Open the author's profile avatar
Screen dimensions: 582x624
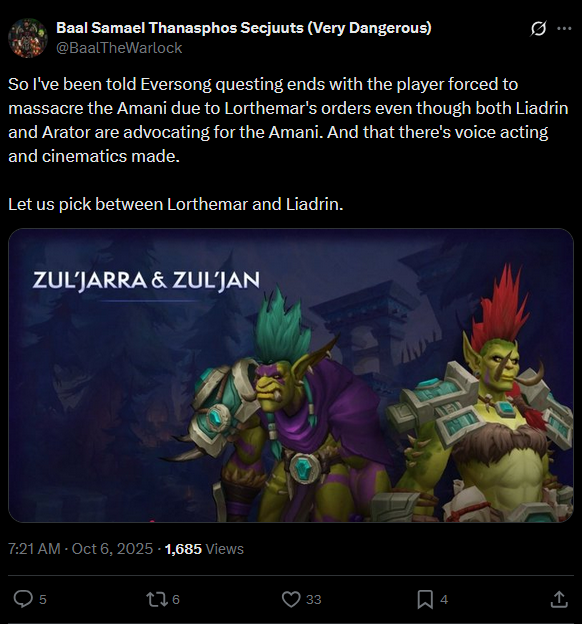(27, 38)
